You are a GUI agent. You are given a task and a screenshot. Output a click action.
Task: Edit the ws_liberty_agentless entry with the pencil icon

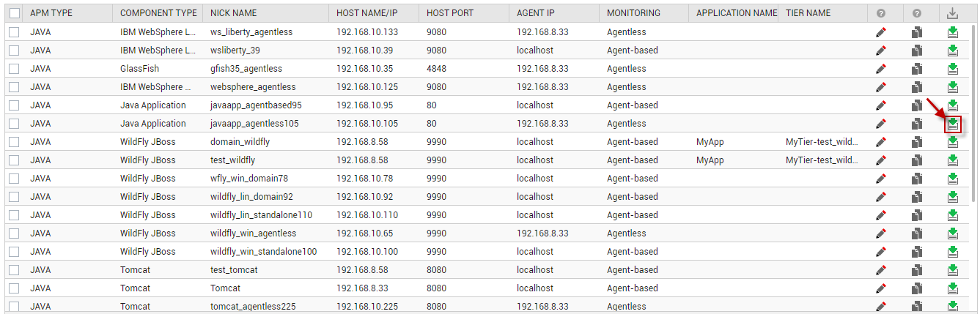tap(880, 32)
